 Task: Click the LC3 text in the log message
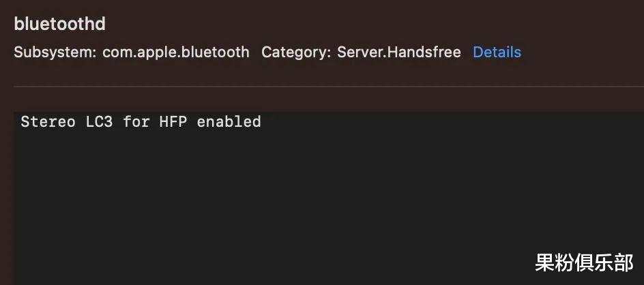click(x=101, y=122)
